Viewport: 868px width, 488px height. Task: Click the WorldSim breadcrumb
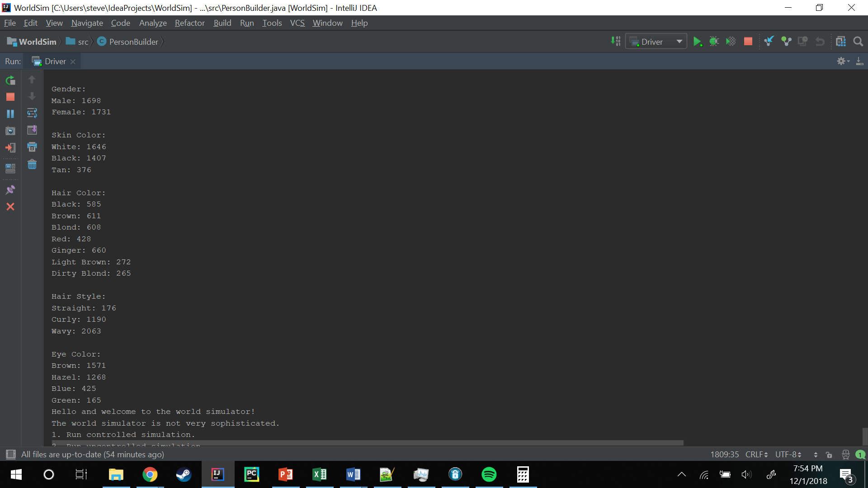[x=37, y=42]
